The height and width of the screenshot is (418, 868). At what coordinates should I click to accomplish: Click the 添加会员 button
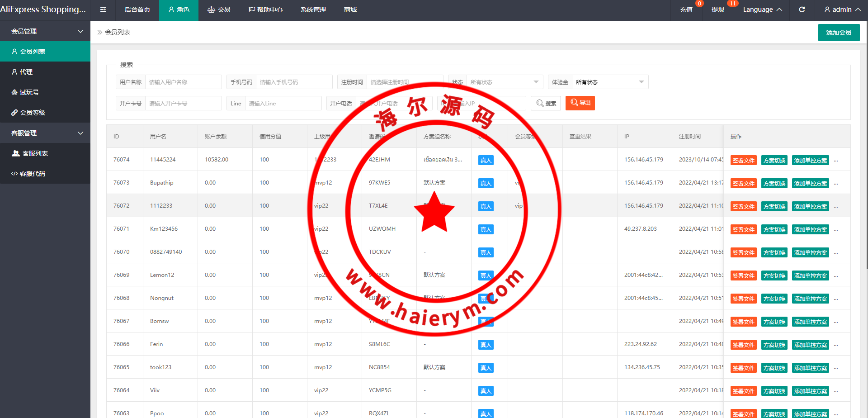839,33
